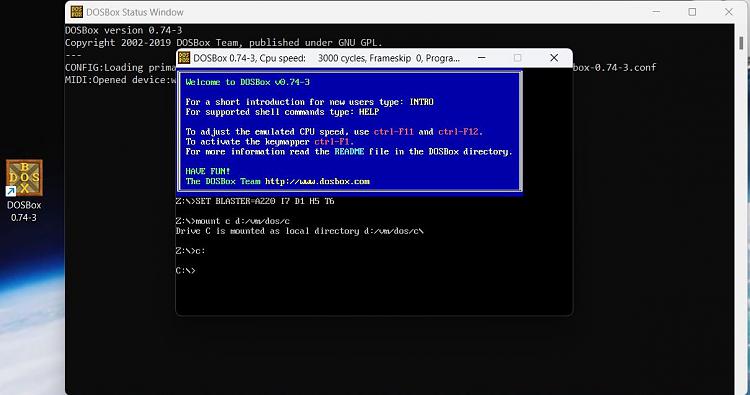
Task: Click the DOSBox 0.74-3 emulator window icon
Action: tap(184, 58)
